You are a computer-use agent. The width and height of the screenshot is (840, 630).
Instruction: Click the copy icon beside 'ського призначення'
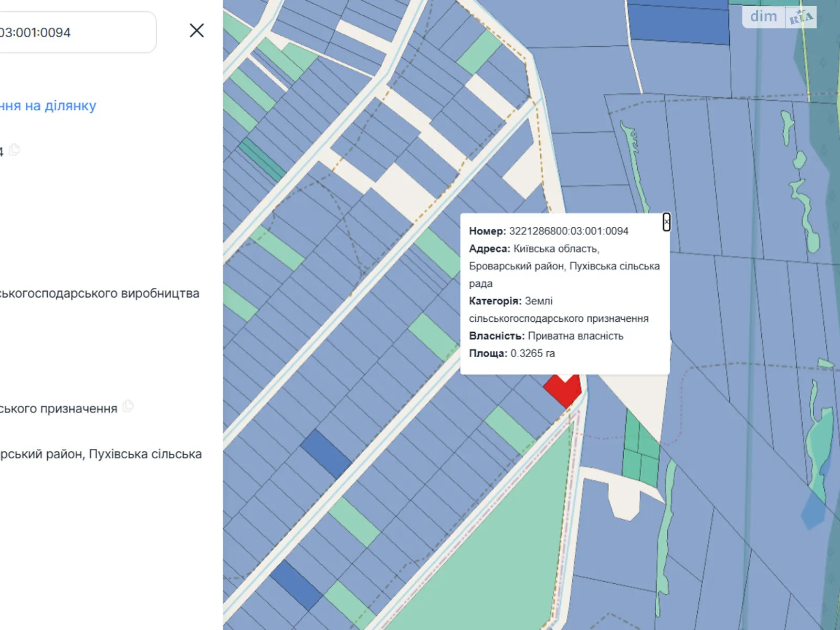click(x=128, y=406)
